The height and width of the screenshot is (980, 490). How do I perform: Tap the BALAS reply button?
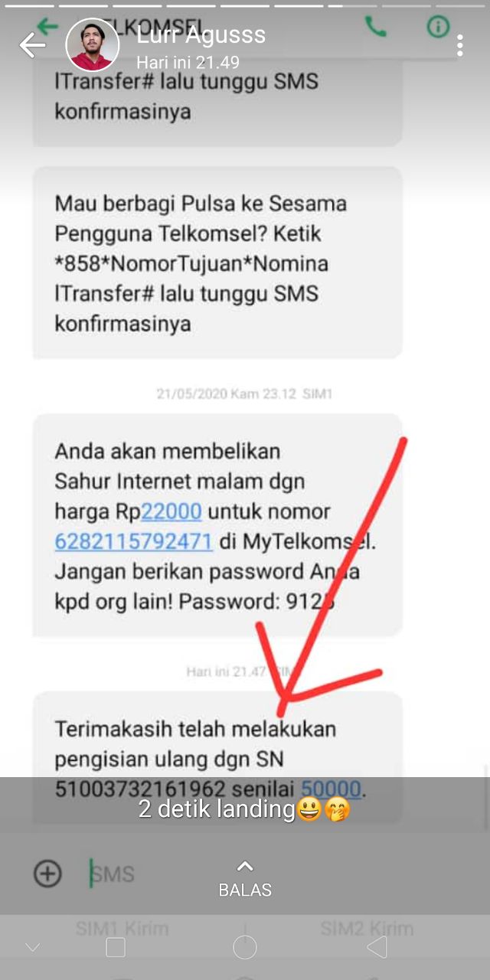point(245,890)
